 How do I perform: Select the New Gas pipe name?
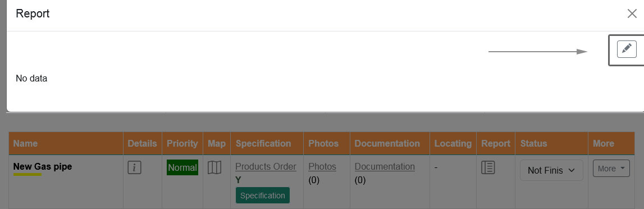click(x=42, y=166)
